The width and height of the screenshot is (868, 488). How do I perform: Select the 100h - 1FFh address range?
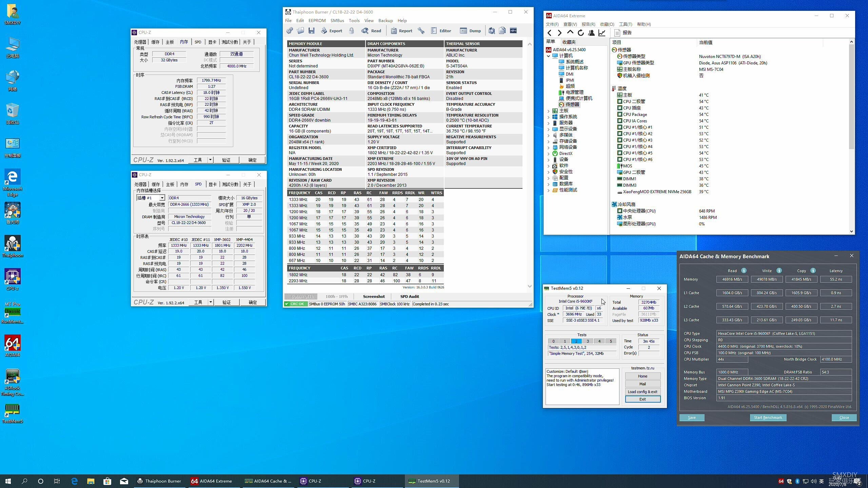(336, 297)
